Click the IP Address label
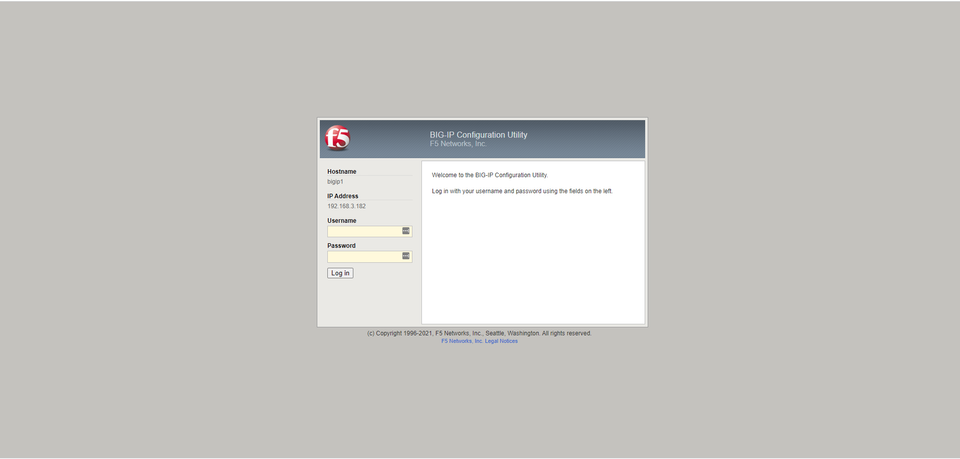This screenshot has width=960, height=459. [342, 196]
